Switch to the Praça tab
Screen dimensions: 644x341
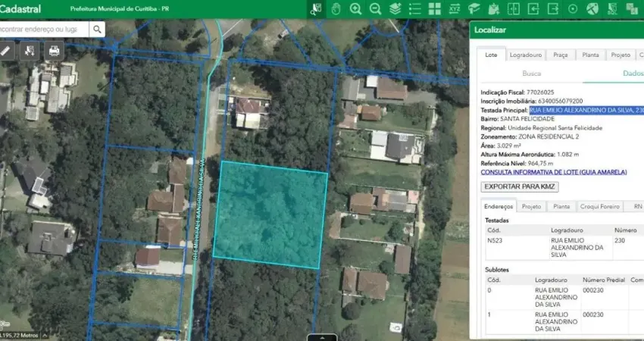(561, 55)
